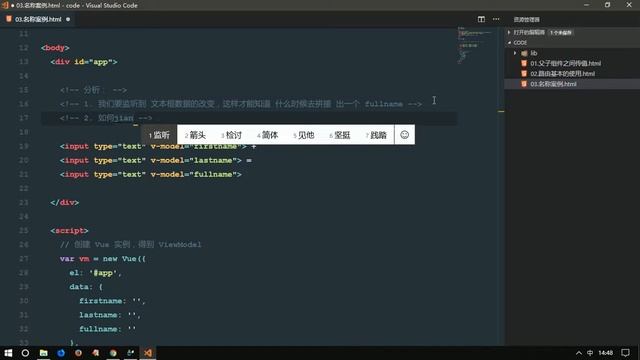Click line number 27 in gutter
The image size is (640, 360).
[x=24, y=259]
